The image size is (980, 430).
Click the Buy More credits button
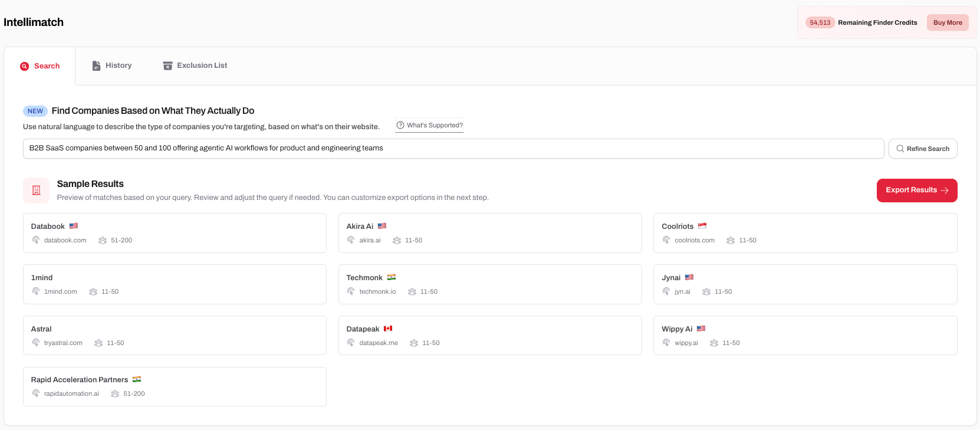click(x=947, y=22)
